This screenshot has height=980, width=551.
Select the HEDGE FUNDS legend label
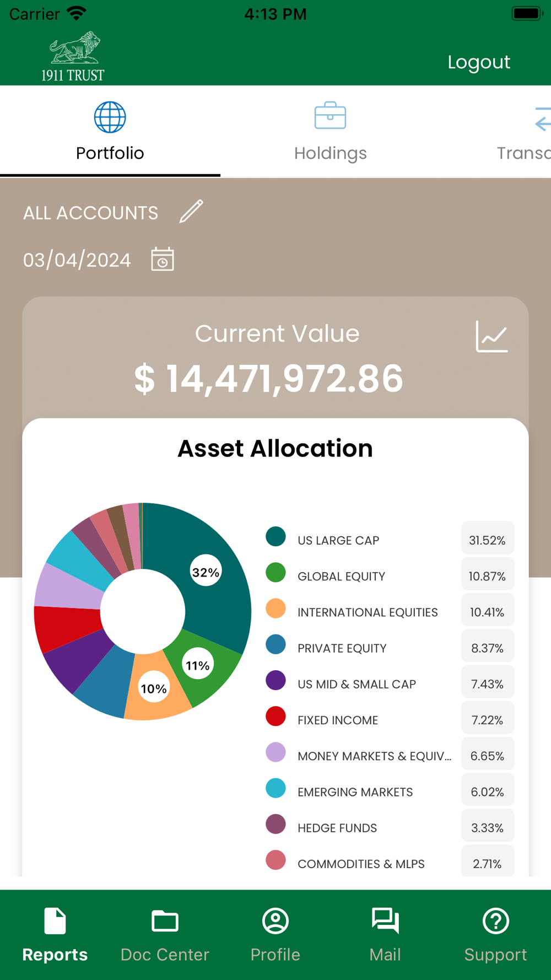click(x=337, y=828)
